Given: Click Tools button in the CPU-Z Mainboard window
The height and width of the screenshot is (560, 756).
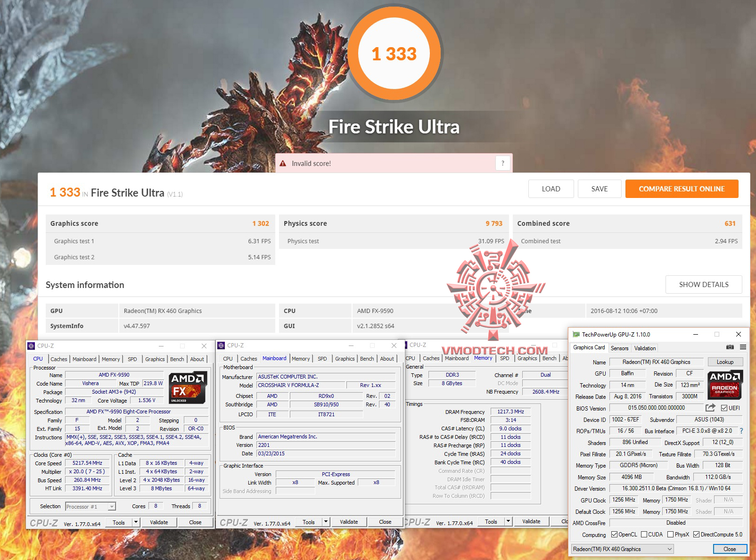Looking at the screenshot, I should coord(309,522).
